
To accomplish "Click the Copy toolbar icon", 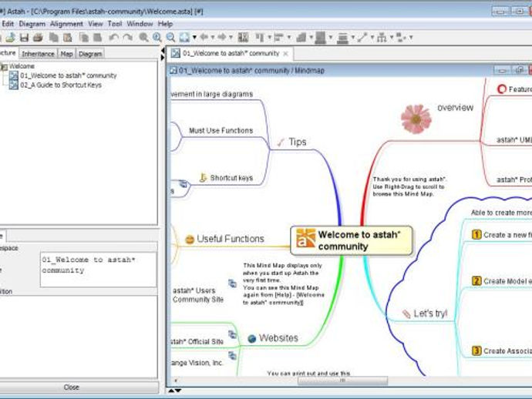I will (x=54, y=37).
